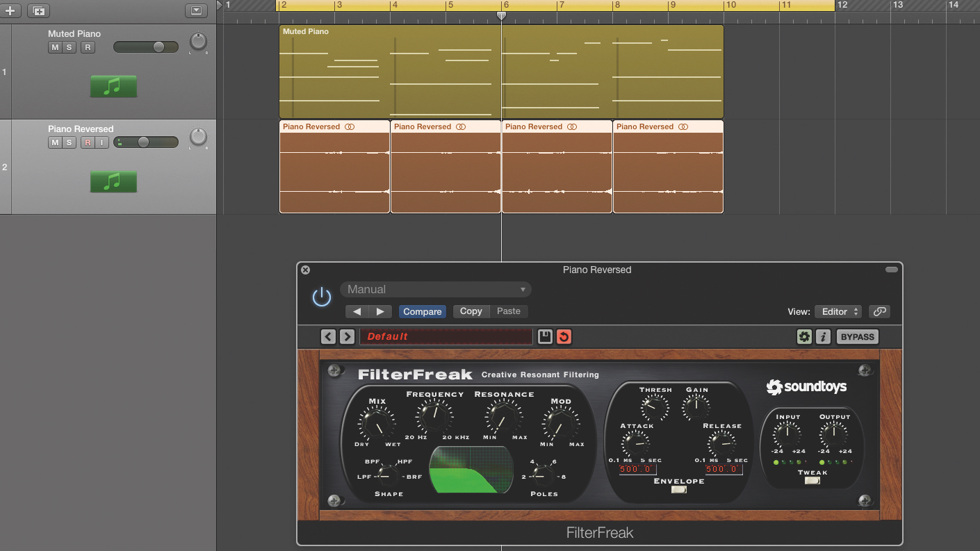Go to next plugin setting arrow
Viewport: 980px width, 551px height.
coord(380,311)
